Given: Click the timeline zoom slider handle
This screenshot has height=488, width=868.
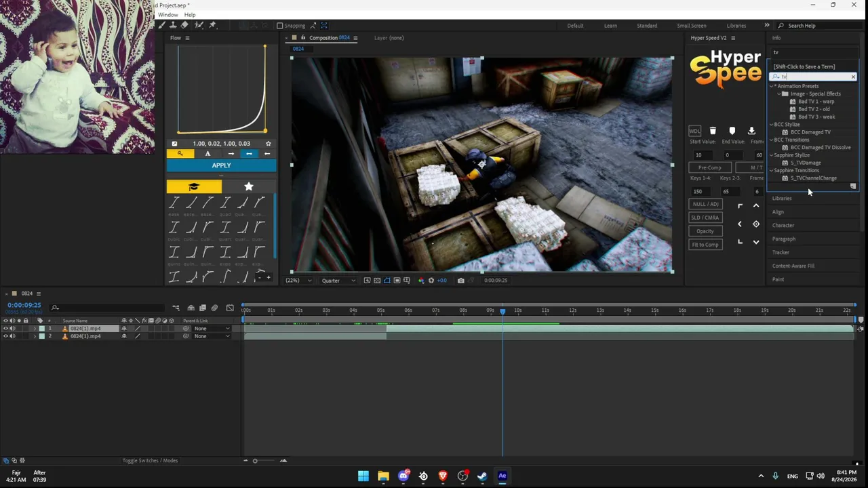Looking at the screenshot, I should coord(255,461).
